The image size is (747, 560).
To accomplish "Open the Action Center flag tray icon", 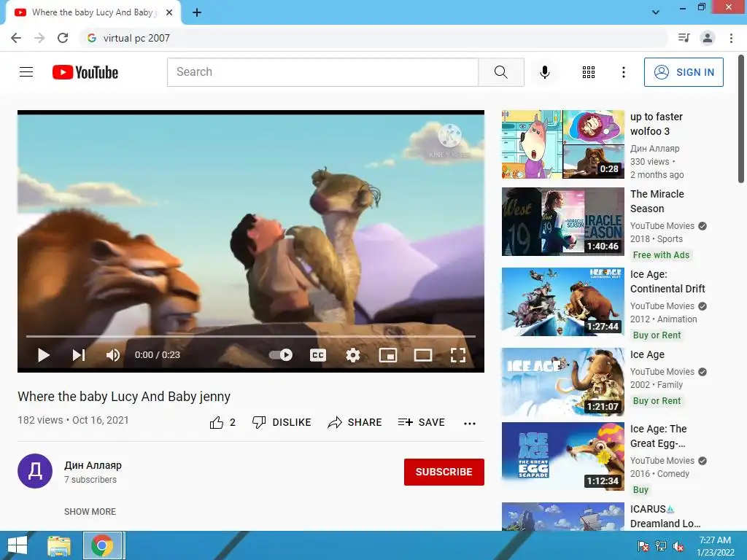I will coord(643,546).
